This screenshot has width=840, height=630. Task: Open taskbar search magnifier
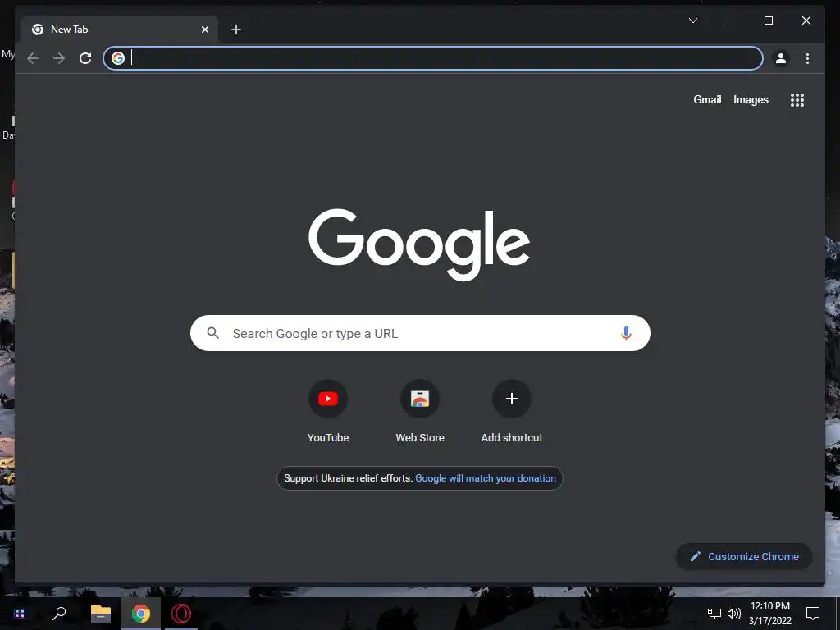(x=59, y=613)
